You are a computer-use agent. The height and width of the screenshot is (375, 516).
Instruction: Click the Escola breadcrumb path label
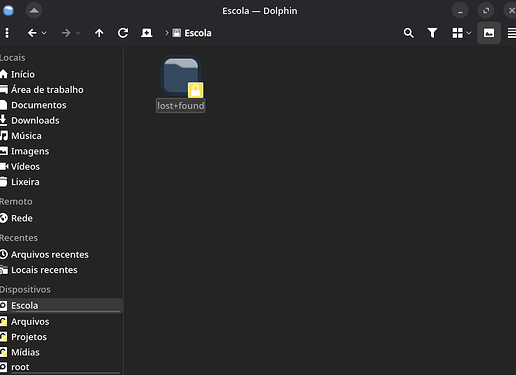[198, 33]
